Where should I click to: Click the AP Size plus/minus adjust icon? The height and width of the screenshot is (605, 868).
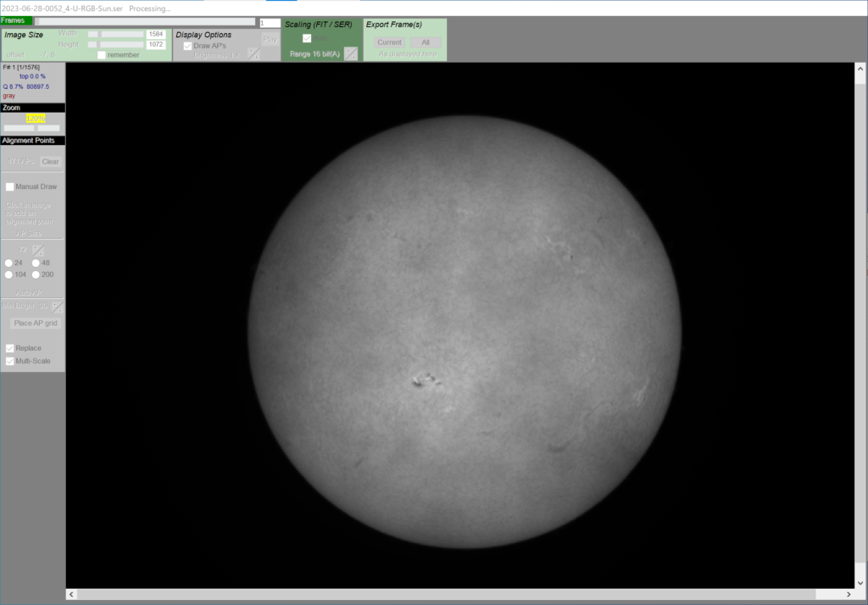37,250
